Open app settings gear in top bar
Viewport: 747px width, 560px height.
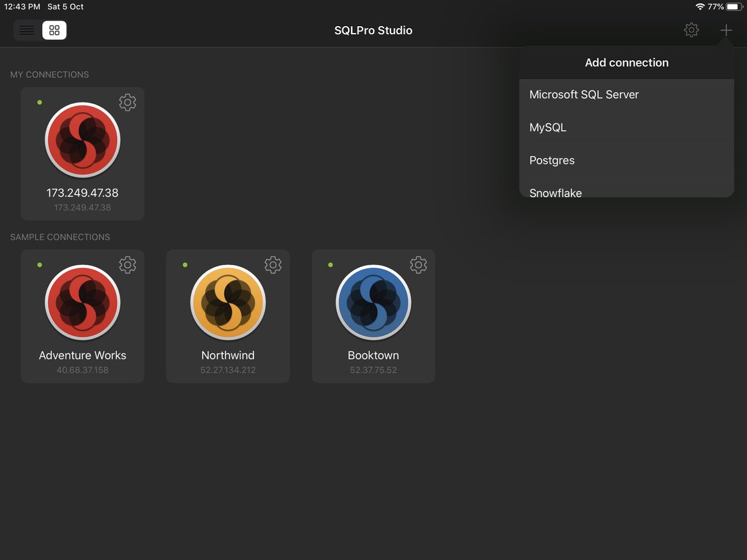click(692, 30)
